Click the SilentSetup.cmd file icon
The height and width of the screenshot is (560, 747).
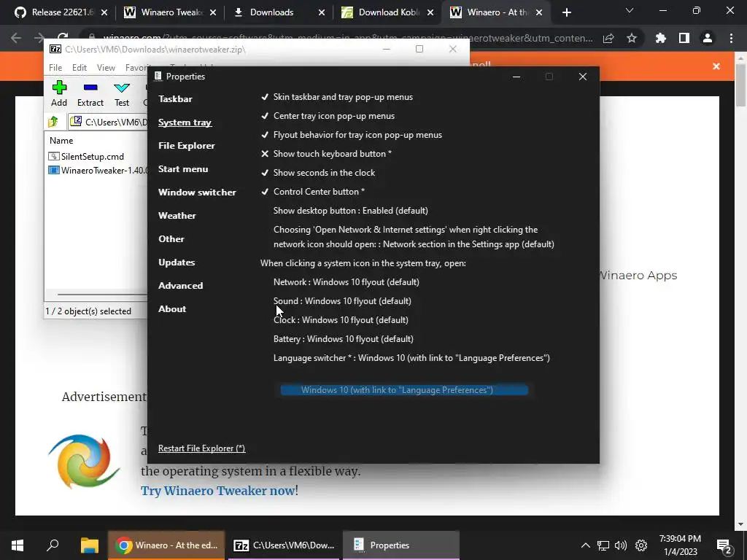(54, 156)
